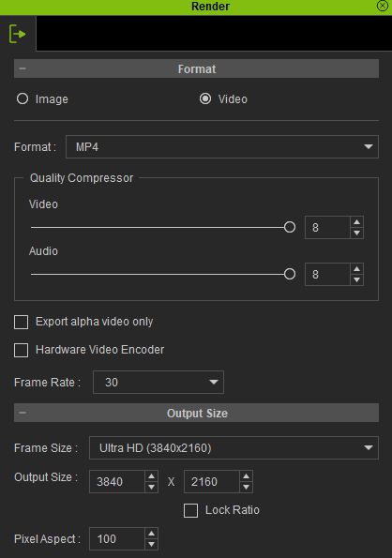This screenshot has width=392, height=558.
Task: Enable Hardware Video Encoder checkbox
Action: [21, 350]
